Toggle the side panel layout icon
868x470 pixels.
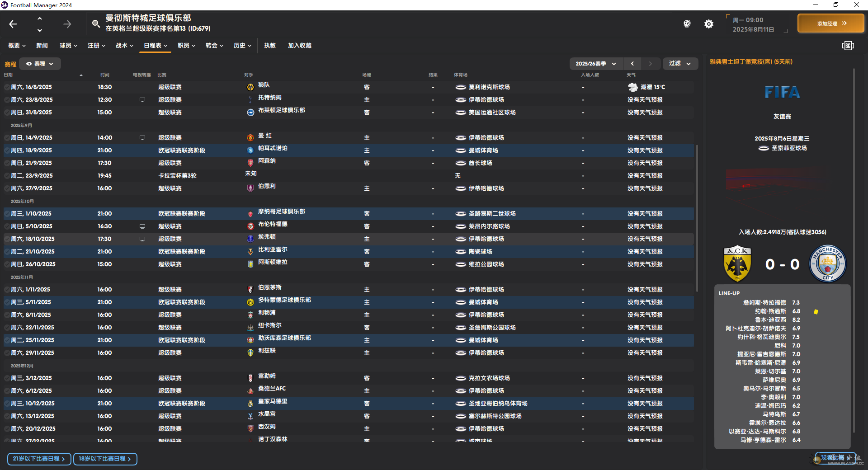tap(848, 46)
